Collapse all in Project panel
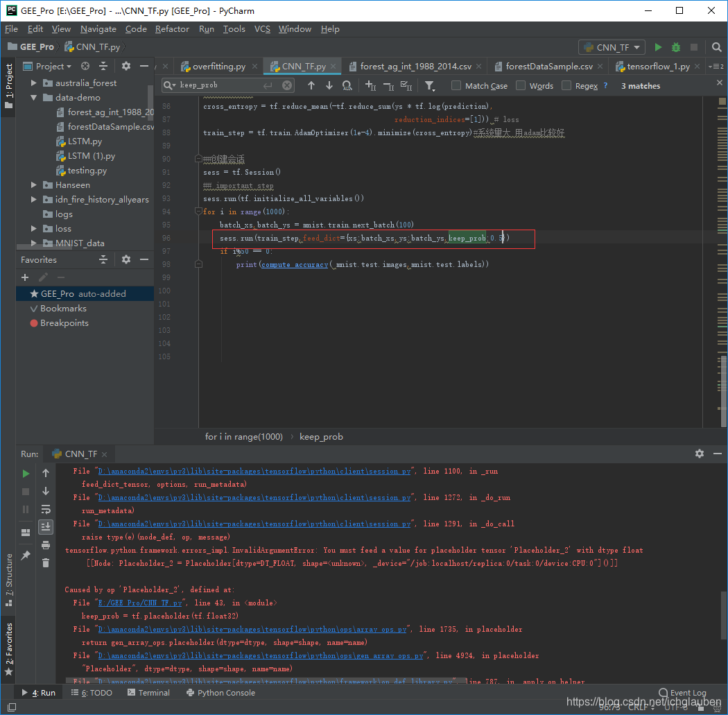Screen dimensions: 728x715 coord(103,66)
